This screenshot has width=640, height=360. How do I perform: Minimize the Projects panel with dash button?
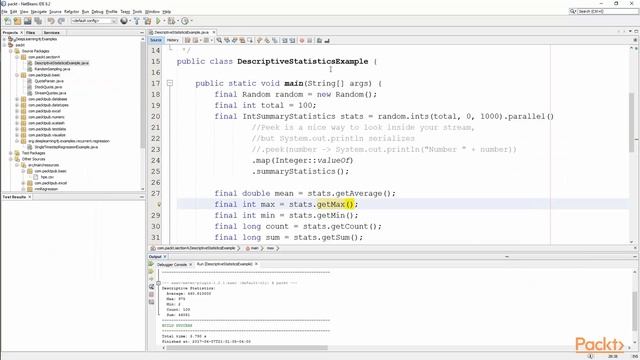(142, 32)
